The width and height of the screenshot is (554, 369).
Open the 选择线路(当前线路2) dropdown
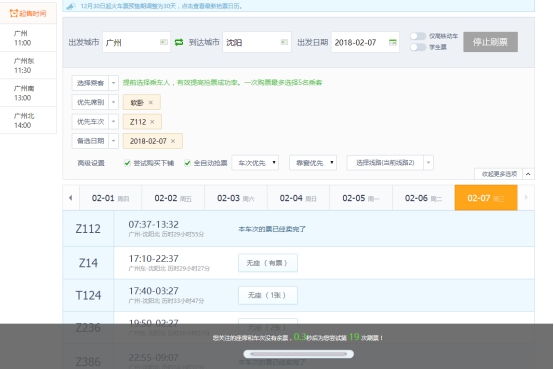click(x=390, y=163)
